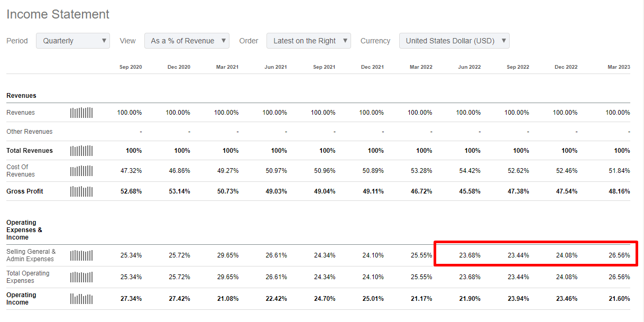
Task: Click the Operating Income row label
Action: tap(21, 299)
